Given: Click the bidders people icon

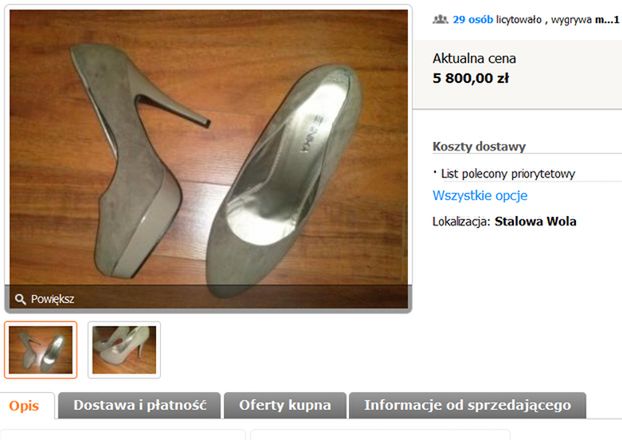Looking at the screenshot, I should [440, 19].
